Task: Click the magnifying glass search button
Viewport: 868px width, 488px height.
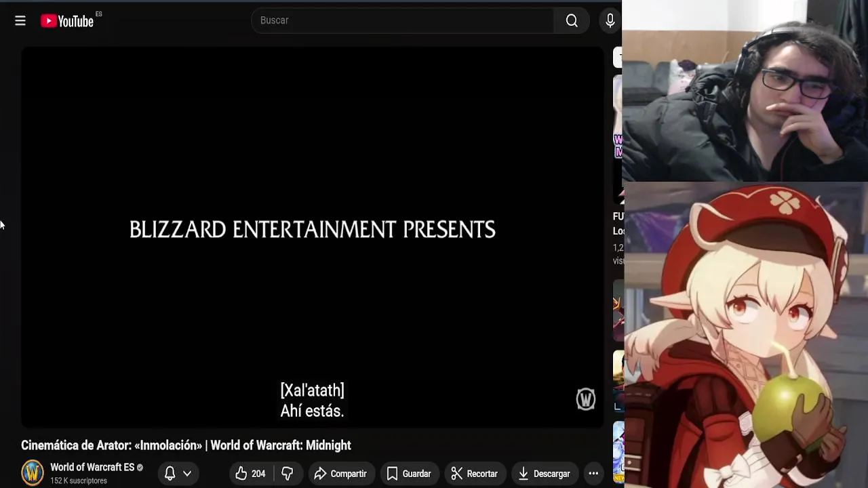Action: [572, 20]
